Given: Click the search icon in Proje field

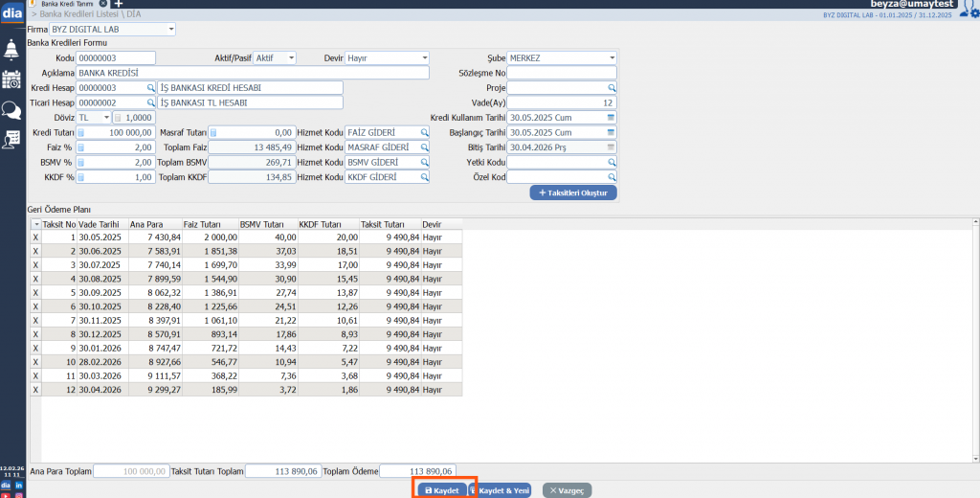Looking at the screenshot, I should coord(611,88).
